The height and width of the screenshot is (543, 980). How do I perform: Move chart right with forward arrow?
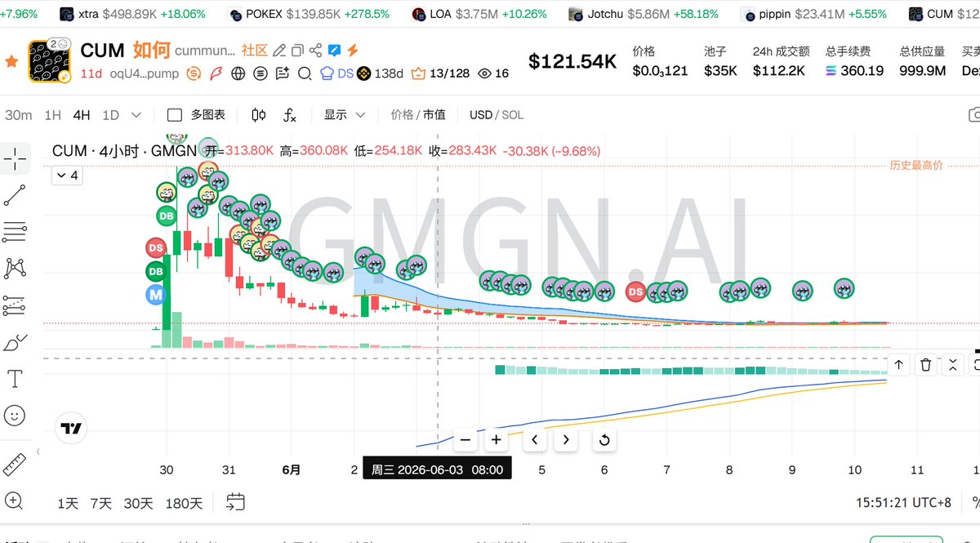565,440
